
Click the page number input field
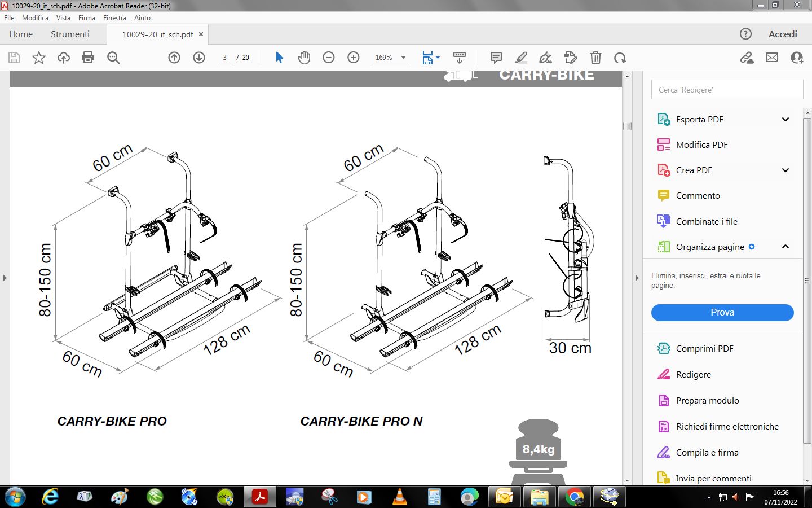[224, 58]
